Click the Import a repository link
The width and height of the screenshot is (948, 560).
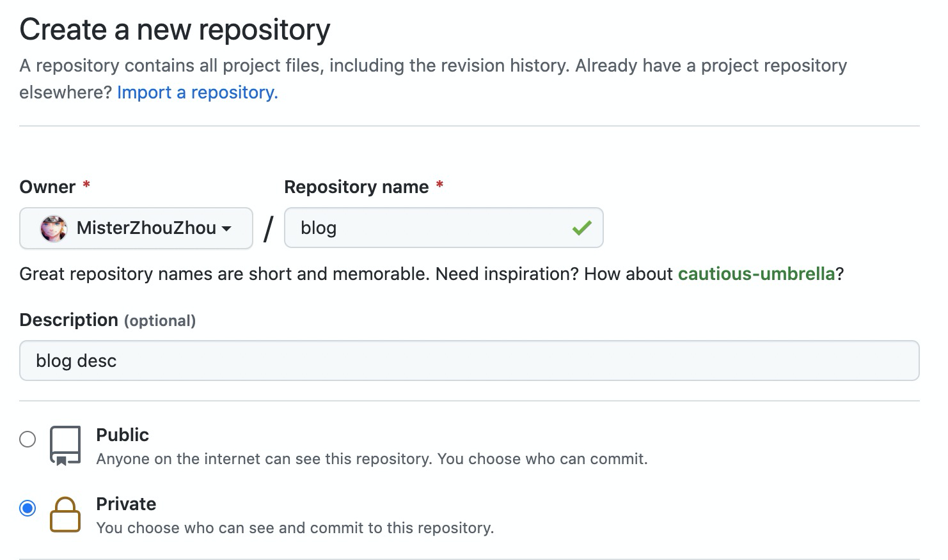click(x=197, y=93)
